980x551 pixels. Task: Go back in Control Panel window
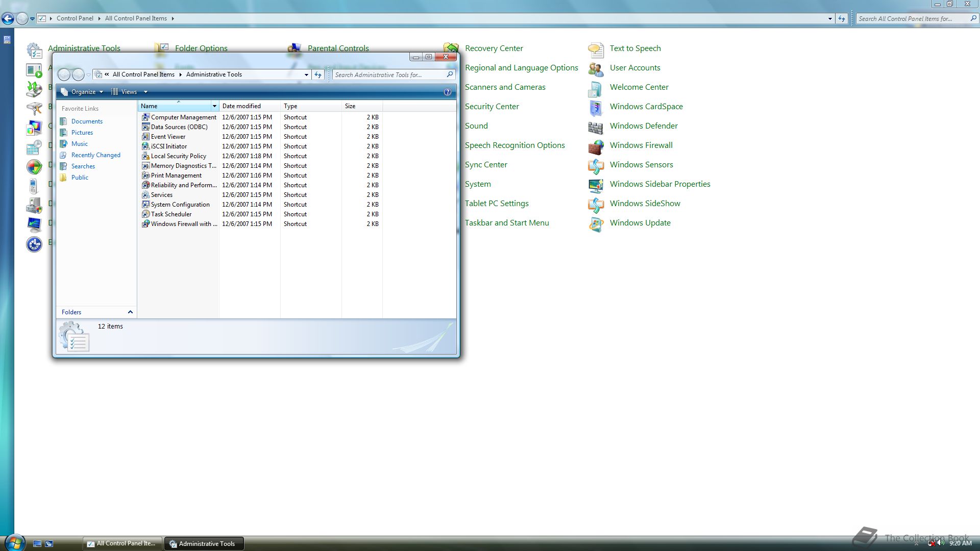(x=8, y=19)
